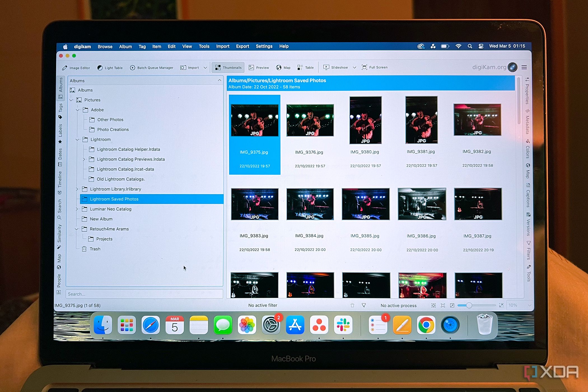Open the Timeline left sidebar tab
The height and width of the screenshot is (392, 588).
(60, 183)
